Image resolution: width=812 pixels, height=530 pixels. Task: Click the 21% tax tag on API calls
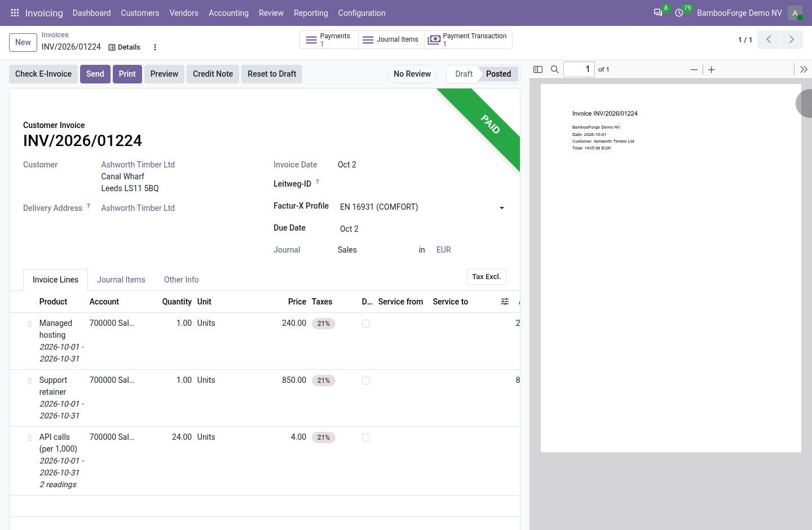(x=324, y=438)
